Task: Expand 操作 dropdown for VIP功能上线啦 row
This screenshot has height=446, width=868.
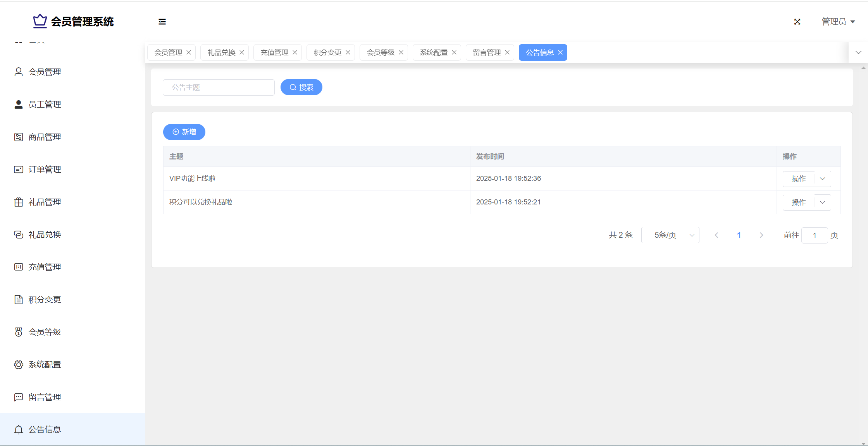Action: pos(822,179)
